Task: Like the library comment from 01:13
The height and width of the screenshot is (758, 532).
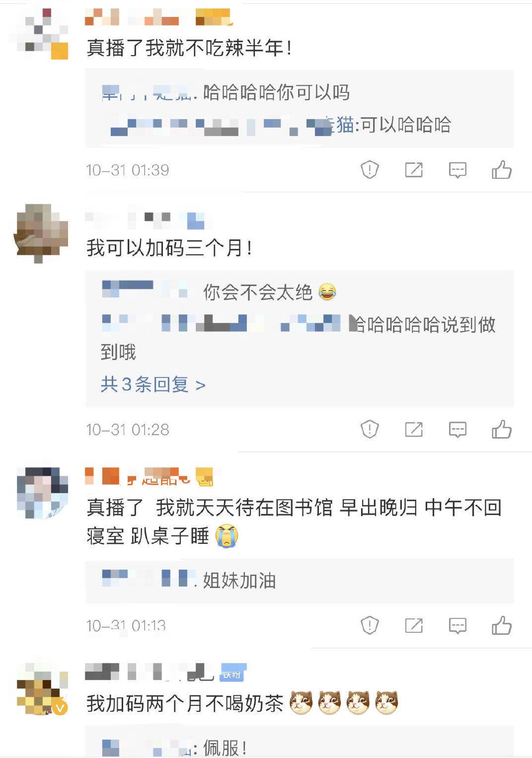Action: pos(502,625)
